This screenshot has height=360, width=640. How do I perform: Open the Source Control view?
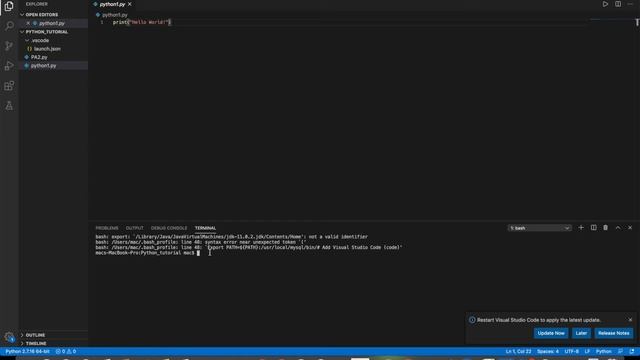(9, 46)
